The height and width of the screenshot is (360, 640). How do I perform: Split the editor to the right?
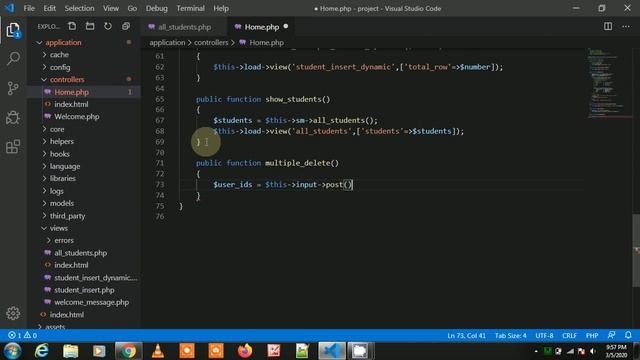pos(608,27)
